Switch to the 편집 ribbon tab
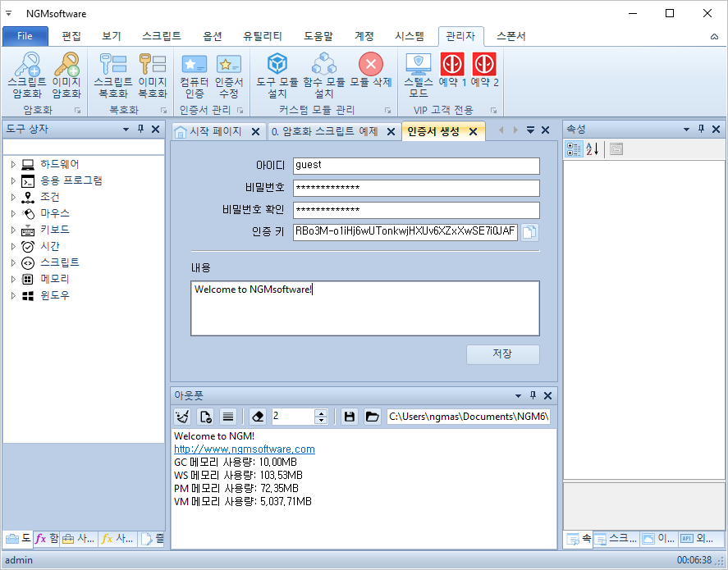The width and height of the screenshot is (728, 570). tap(71, 36)
